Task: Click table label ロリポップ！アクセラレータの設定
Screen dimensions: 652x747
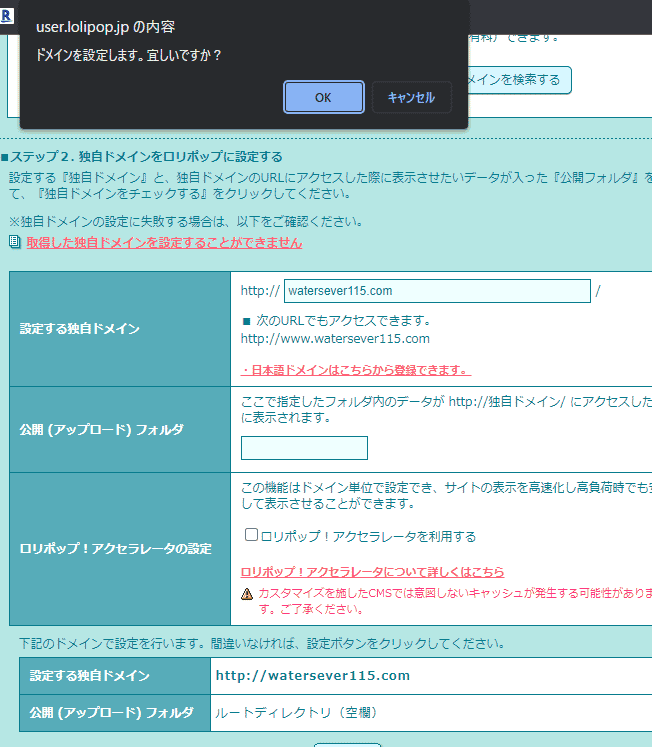Action: [116, 549]
